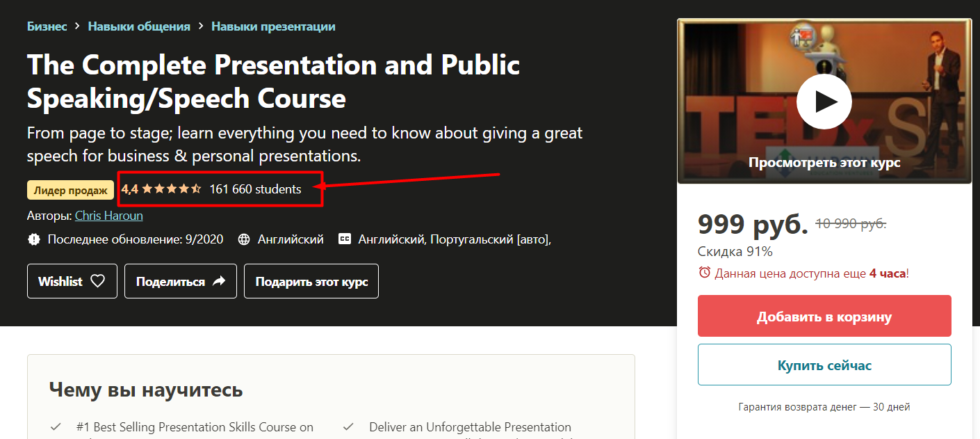Image resolution: width=980 pixels, height=439 pixels.
Task: Click the 4,4 rating number
Action: 130,189
